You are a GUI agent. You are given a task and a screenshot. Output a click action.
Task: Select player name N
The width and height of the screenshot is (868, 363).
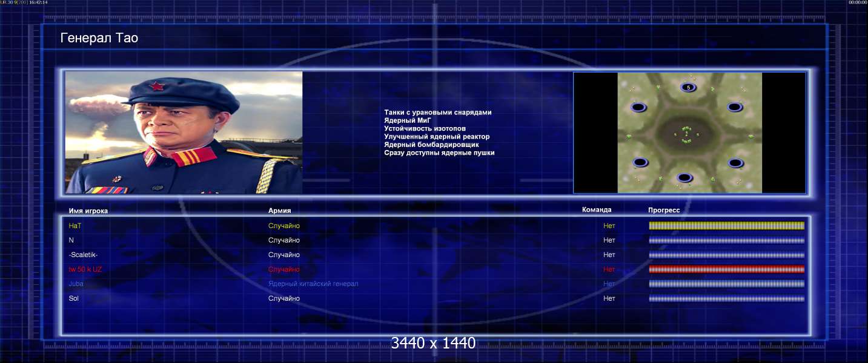tap(71, 240)
